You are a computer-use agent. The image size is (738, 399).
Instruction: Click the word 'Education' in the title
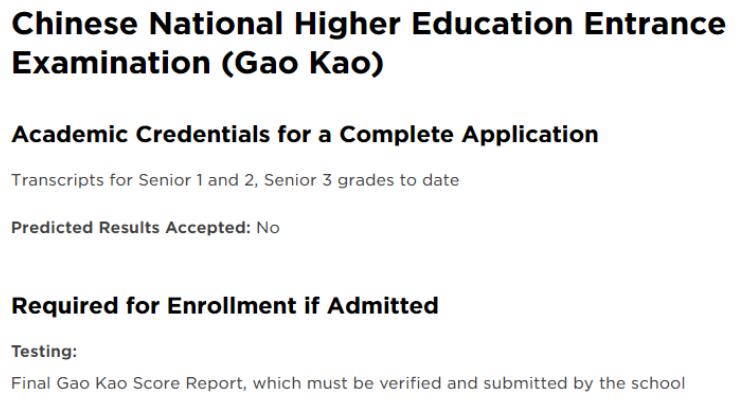pos(492,24)
